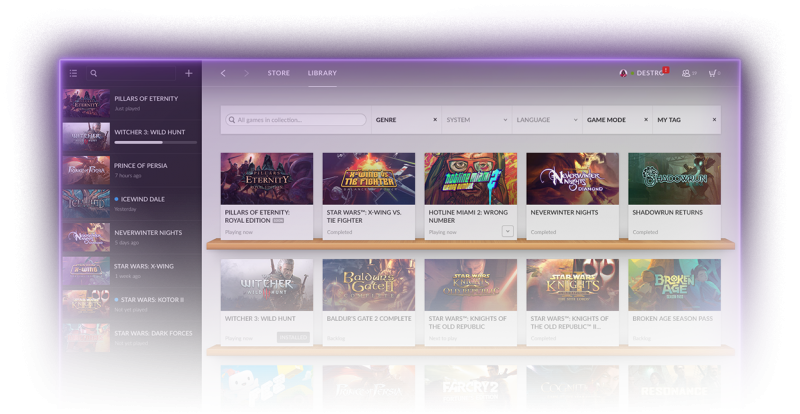This screenshot has width=800, height=414.
Task: Clear the Game Mode filter
Action: [x=646, y=120]
